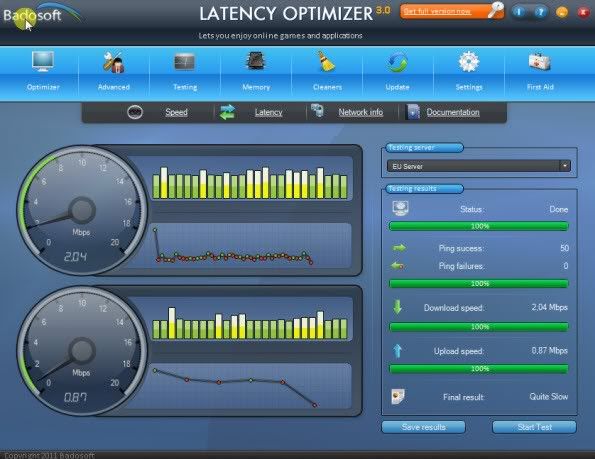Open the Optimizer menu label

43,87
